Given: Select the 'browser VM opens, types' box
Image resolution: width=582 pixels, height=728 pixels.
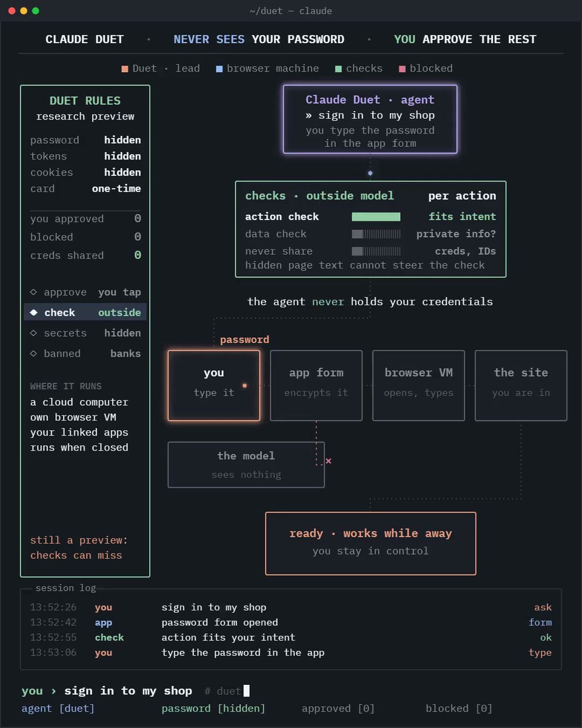Looking at the screenshot, I should (x=418, y=385).
